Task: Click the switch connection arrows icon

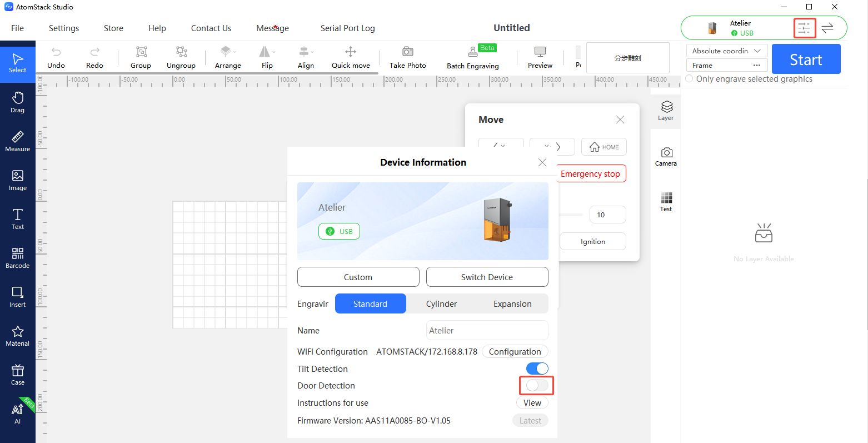Action: point(827,28)
